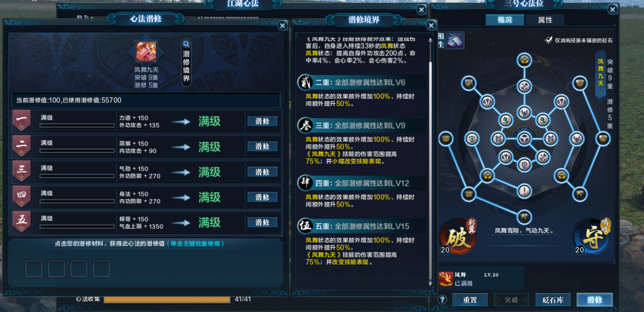This screenshot has height=312, width=644.
Task: Switch to the 属性 tab
Action: click(x=545, y=20)
